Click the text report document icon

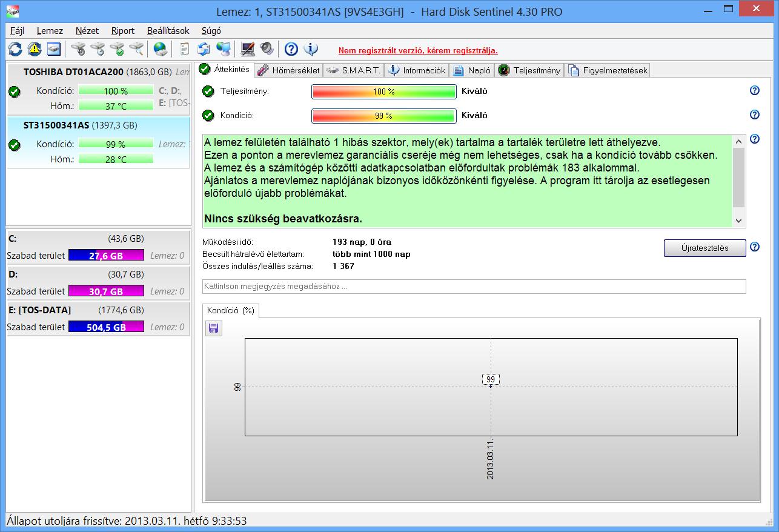[185, 49]
